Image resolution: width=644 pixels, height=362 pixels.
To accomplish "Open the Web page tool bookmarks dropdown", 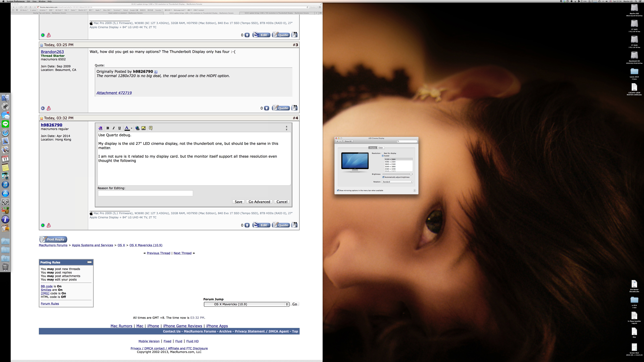I will coord(179,10).
